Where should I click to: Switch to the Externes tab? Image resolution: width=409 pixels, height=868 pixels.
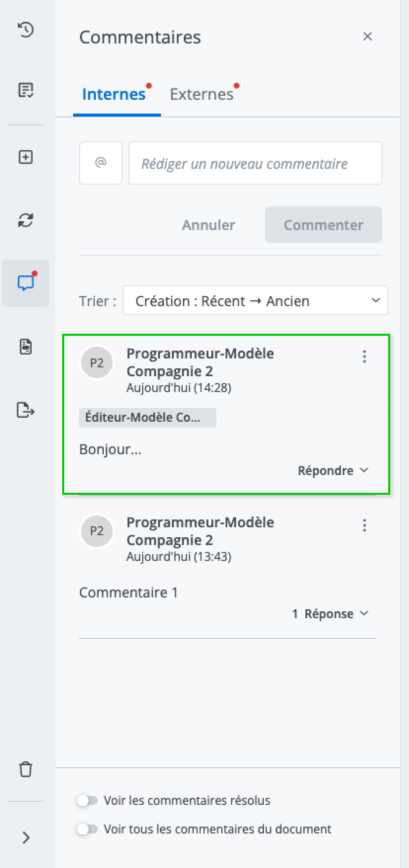tap(202, 94)
